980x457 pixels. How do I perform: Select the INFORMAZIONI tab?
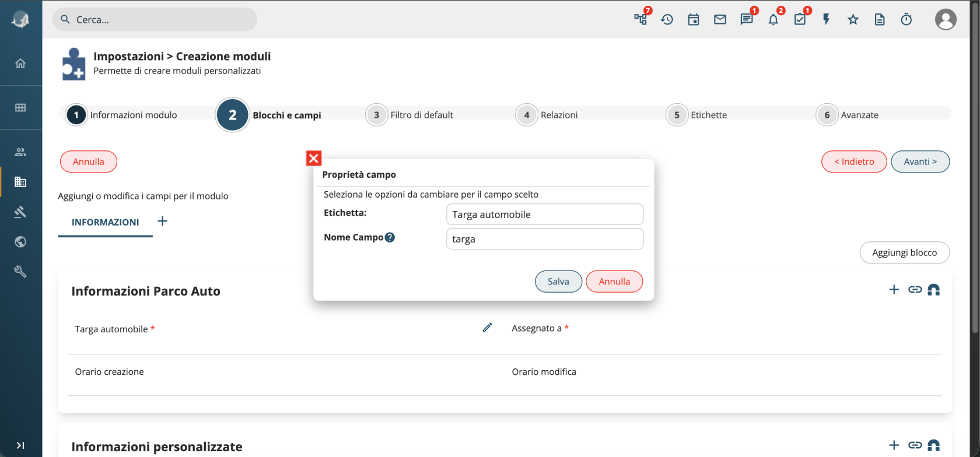pos(105,222)
